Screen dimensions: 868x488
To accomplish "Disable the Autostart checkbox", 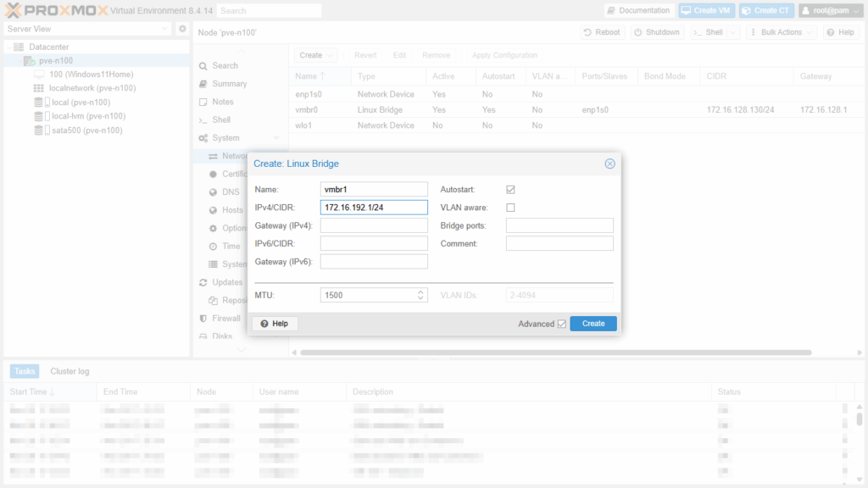I will pyautogui.click(x=510, y=190).
